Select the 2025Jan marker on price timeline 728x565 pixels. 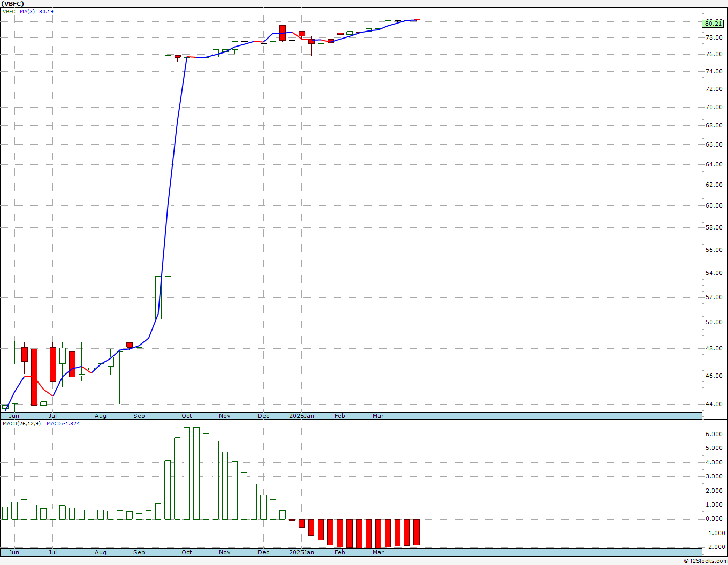[301, 416]
